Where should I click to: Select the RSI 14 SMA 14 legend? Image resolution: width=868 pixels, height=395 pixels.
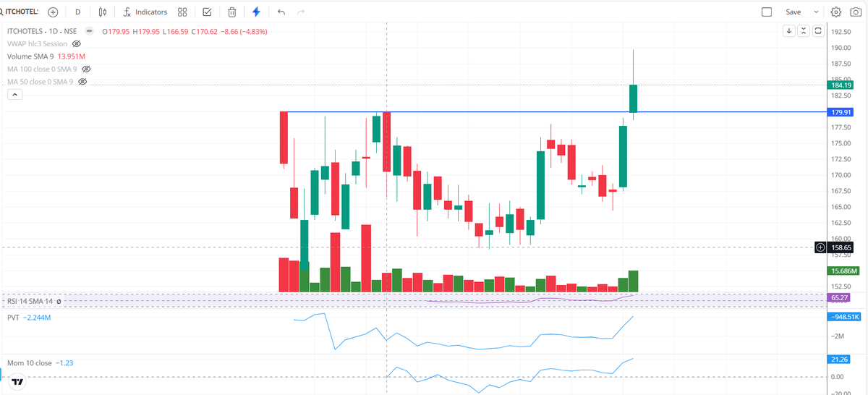pos(30,301)
